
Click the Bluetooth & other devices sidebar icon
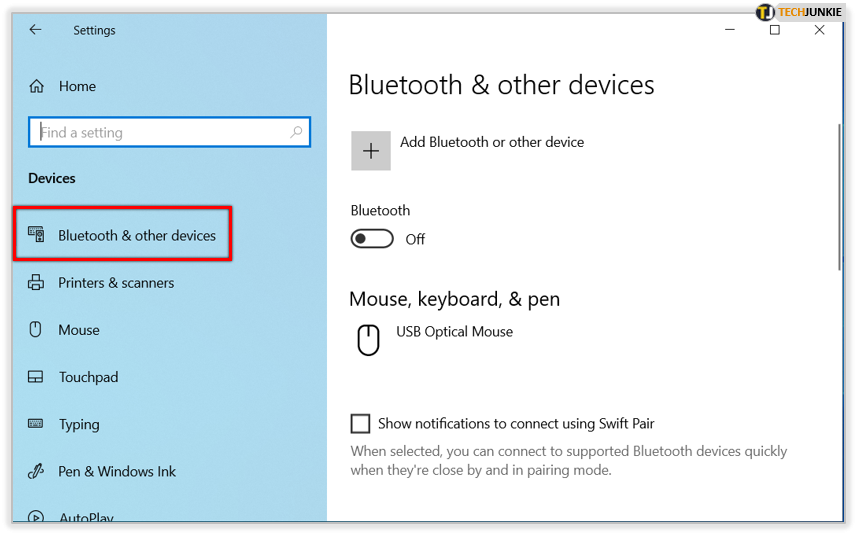tap(37, 235)
